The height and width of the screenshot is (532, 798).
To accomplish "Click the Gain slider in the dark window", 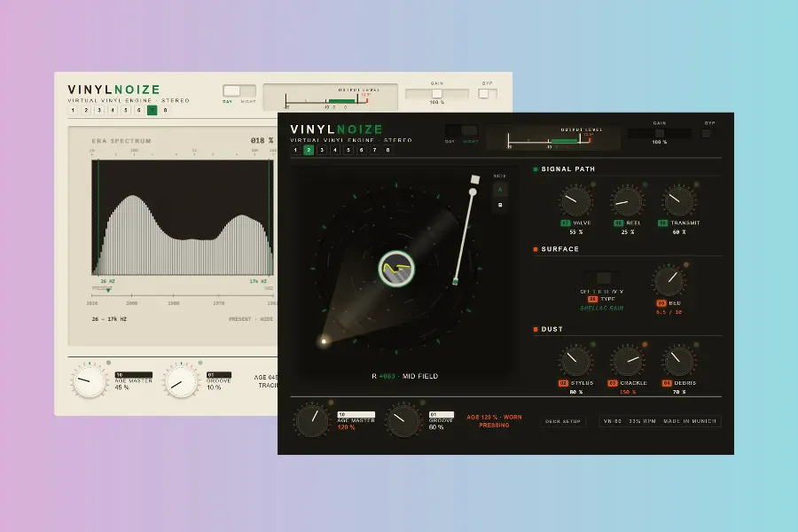I will coord(660,133).
